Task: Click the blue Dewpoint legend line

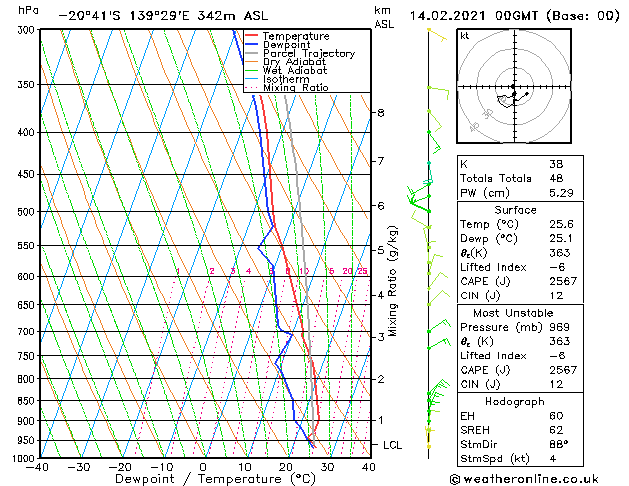Action: (251, 45)
